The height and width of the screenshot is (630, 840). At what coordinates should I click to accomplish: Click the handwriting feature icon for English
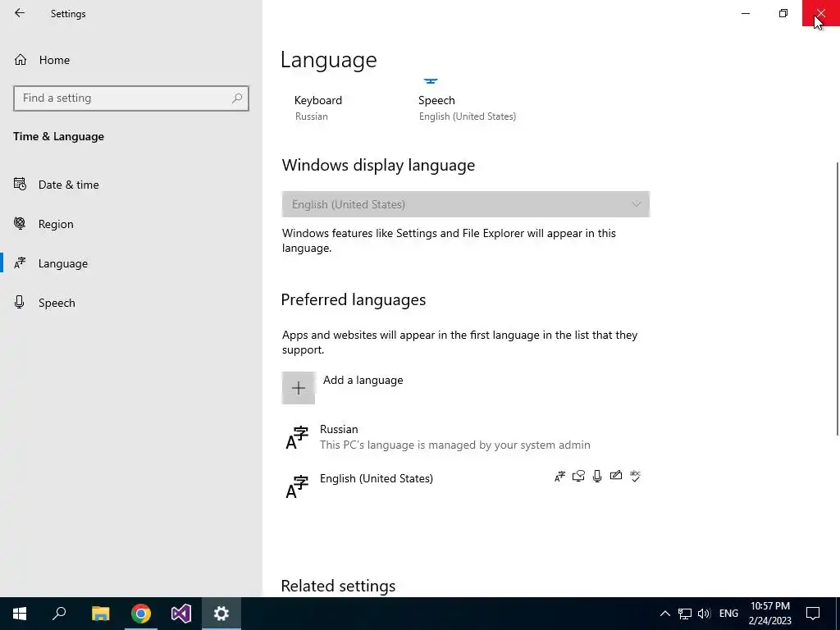click(x=616, y=476)
